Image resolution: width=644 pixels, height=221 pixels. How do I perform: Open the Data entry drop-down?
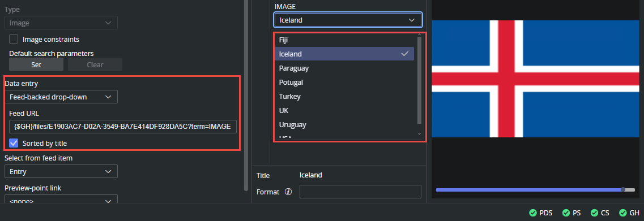pyautogui.click(x=61, y=97)
